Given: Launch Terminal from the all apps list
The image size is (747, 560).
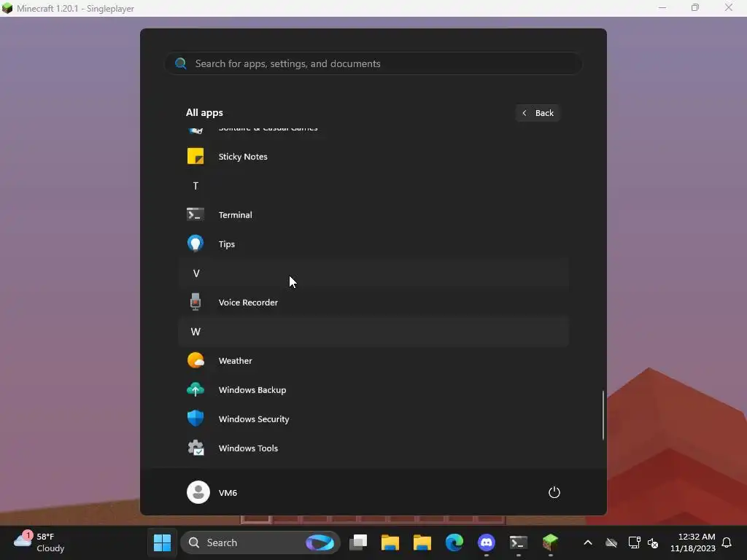Looking at the screenshot, I should pos(373,215).
